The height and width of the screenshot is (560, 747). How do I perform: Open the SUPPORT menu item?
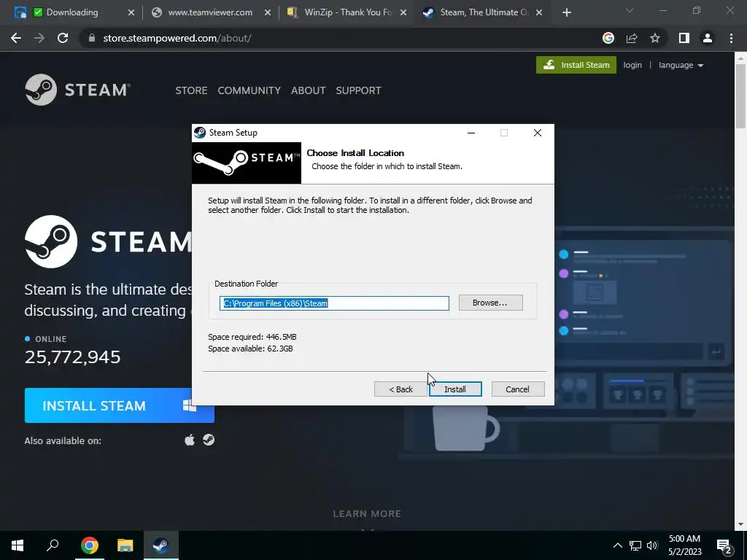[x=358, y=90]
